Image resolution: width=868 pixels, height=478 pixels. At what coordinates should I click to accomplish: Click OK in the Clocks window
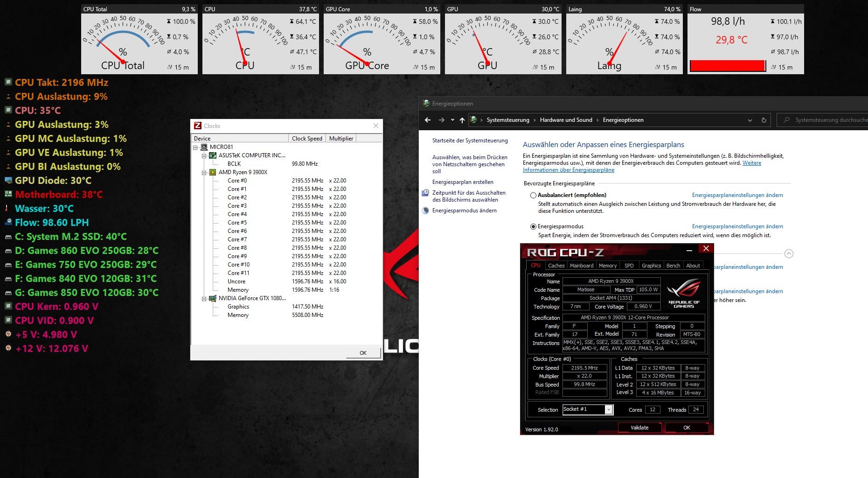coord(363,353)
